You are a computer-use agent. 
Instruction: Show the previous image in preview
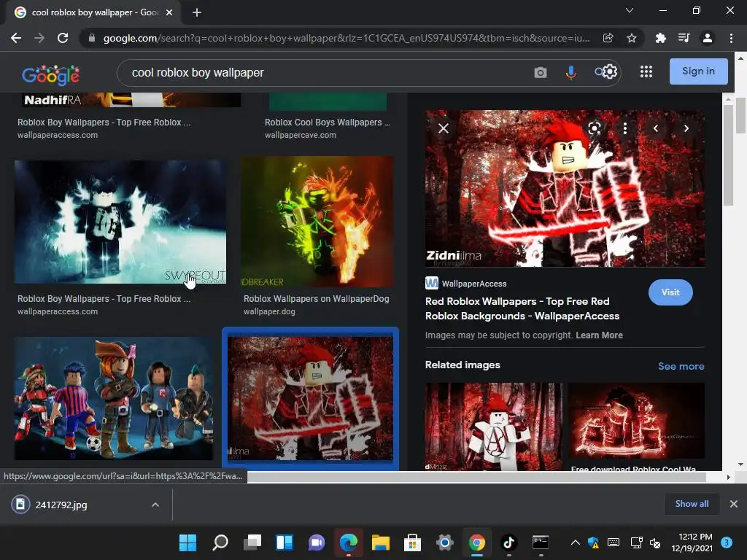(x=656, y=128)
